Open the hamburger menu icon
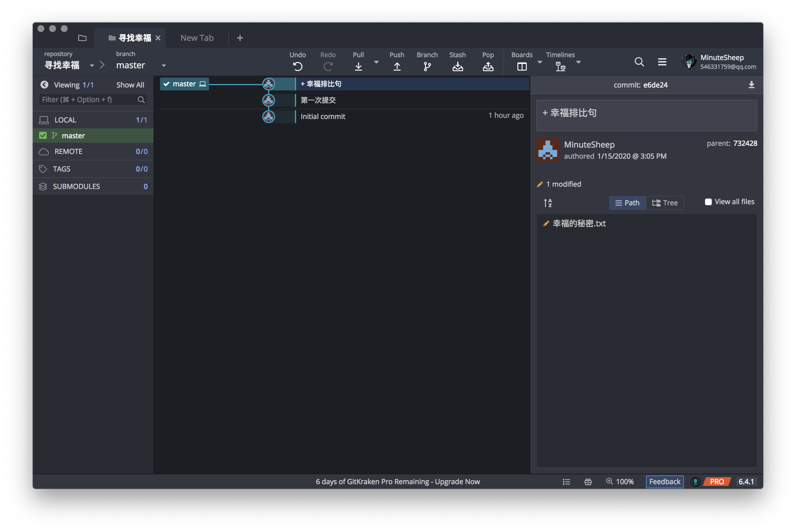The width and height of the screenshot is (796, 532). 662,62
